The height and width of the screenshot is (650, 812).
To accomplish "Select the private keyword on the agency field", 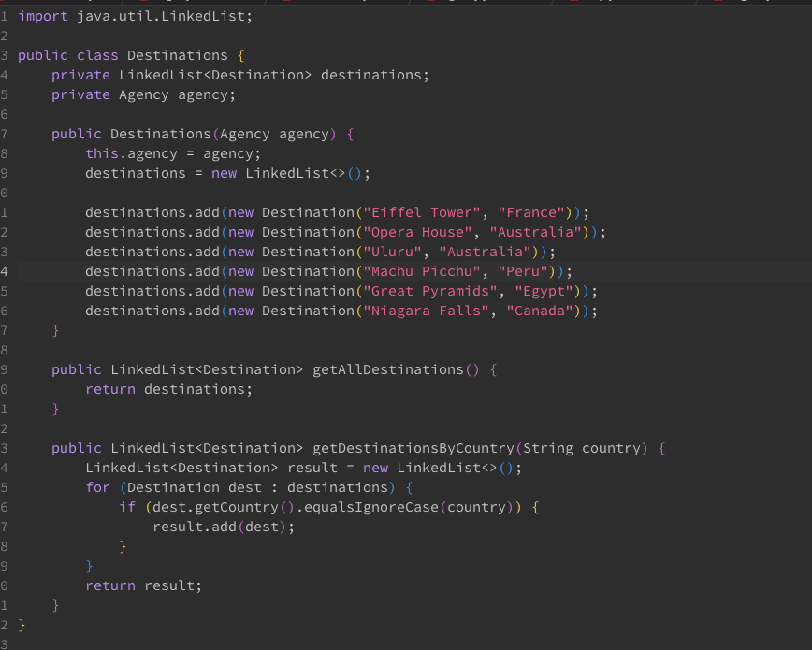I will coord(80,94).
